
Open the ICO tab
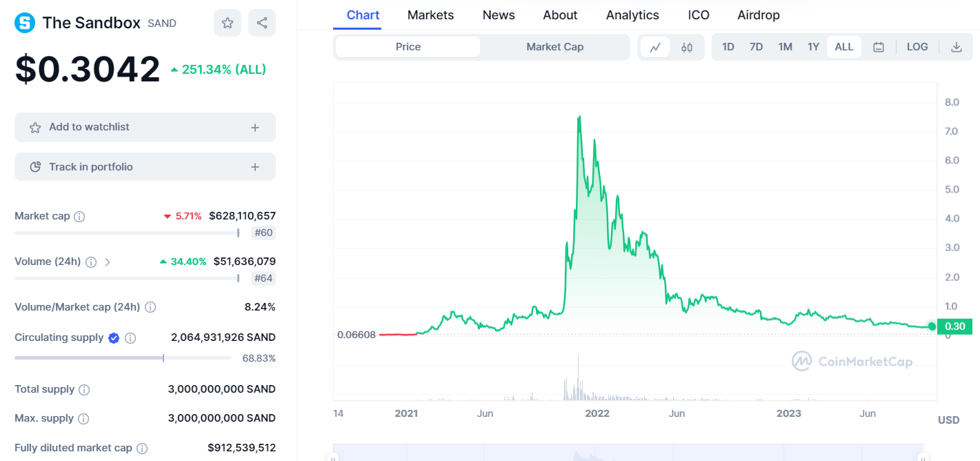pos(699,15)
